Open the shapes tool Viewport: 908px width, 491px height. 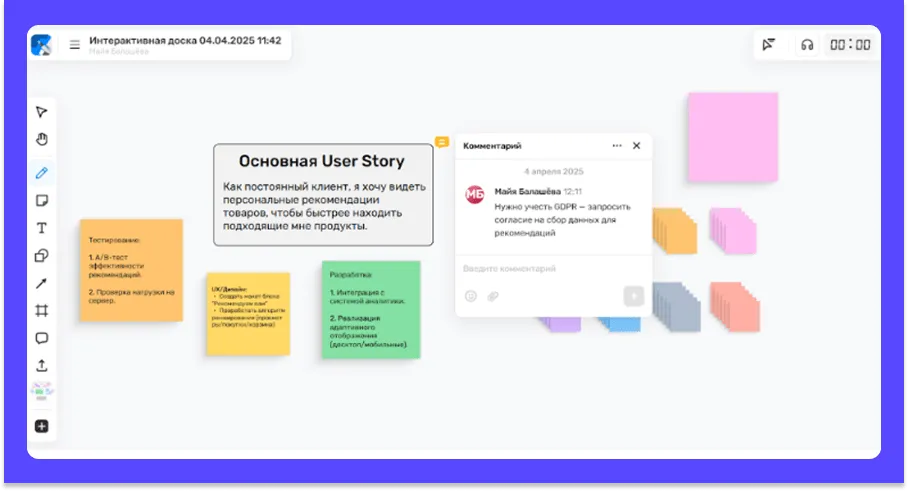click(42, 256)
